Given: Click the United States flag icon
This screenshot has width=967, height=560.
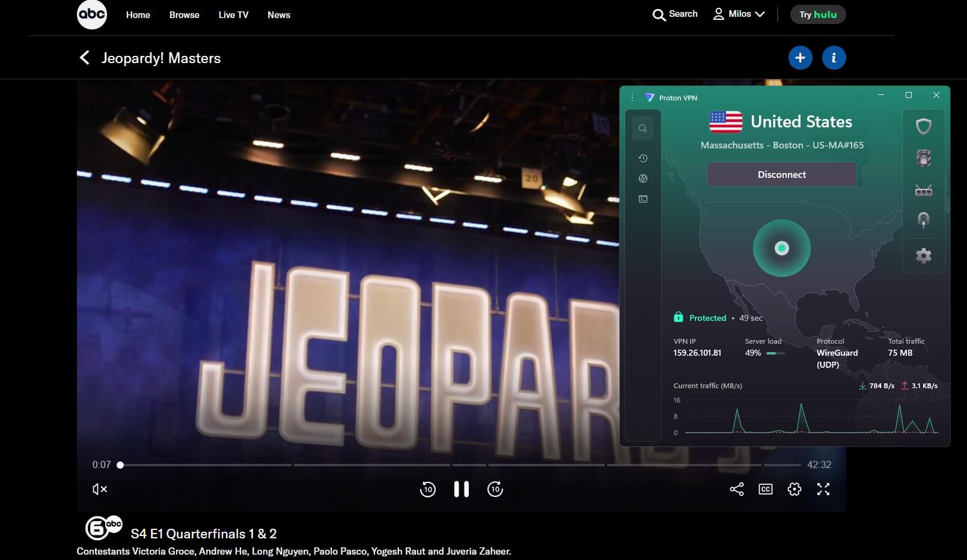Looking at the screenshot, I should [725, 122].
